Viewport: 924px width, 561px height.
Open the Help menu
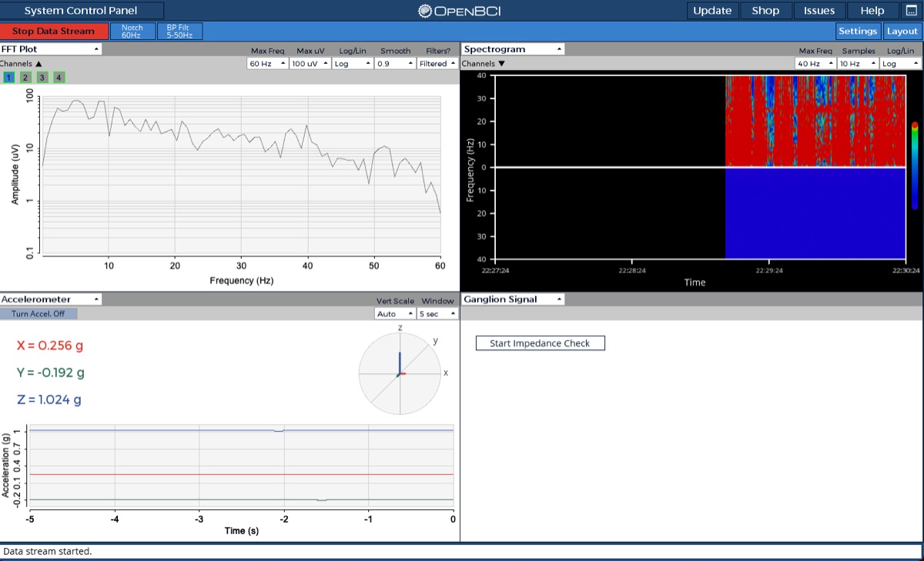pos(872,11)
